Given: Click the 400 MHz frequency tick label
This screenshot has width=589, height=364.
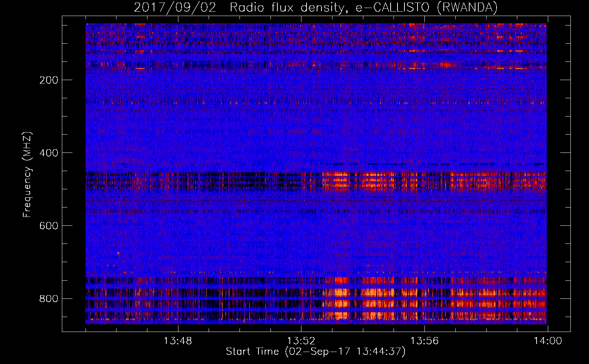Looking at the screenshot, I should pos(49,153).
